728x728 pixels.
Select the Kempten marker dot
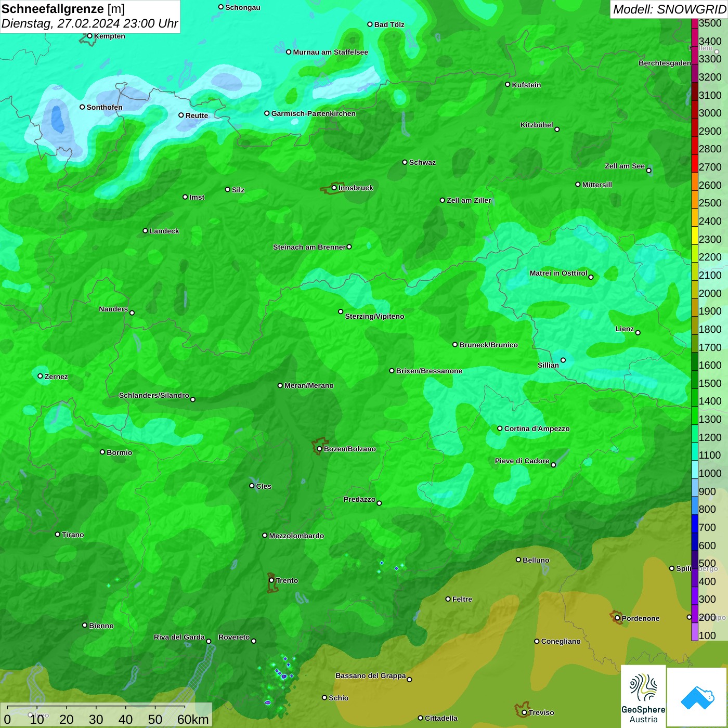click(89, 36)
